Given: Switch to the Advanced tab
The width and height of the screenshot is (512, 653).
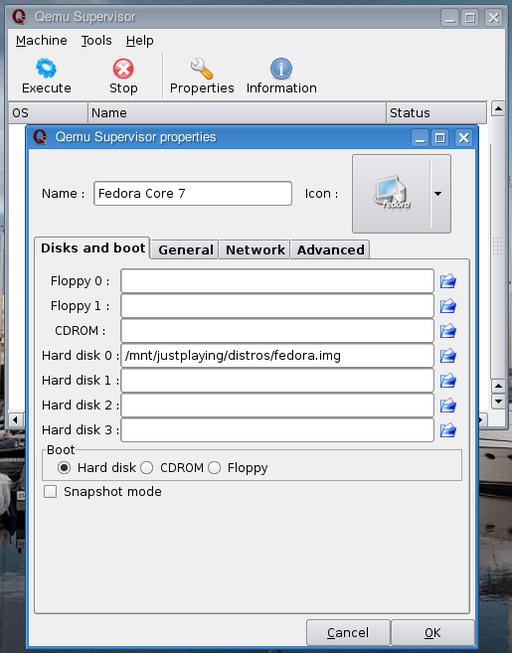Looking at the screenshot, I should [x=330, y=250].
